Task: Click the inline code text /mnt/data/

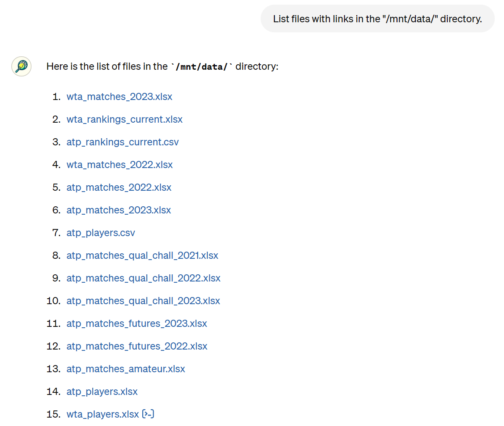Action: [x=201, y=67]
